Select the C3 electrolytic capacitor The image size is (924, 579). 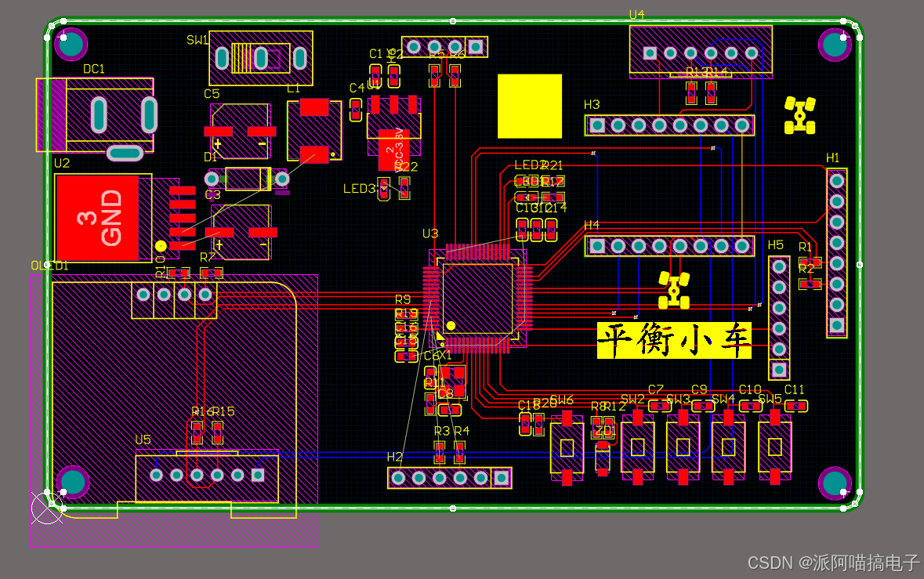[241, 233]
